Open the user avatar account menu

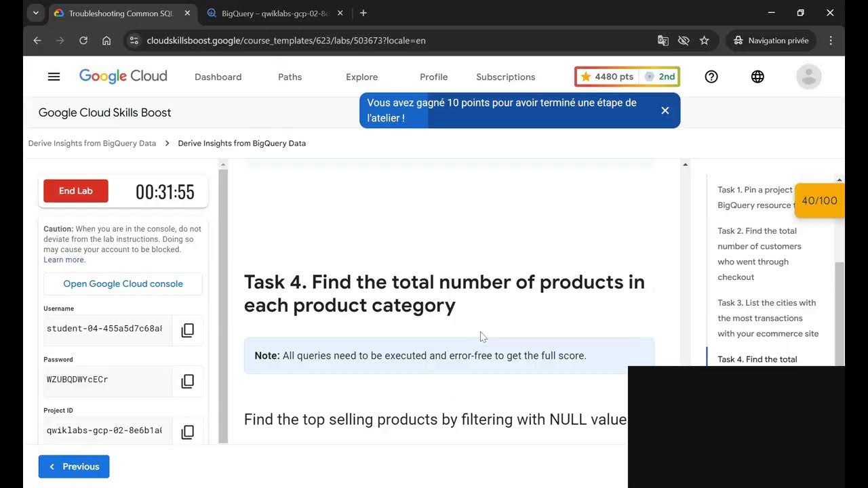pyautogui.click(x=809, y=77)
